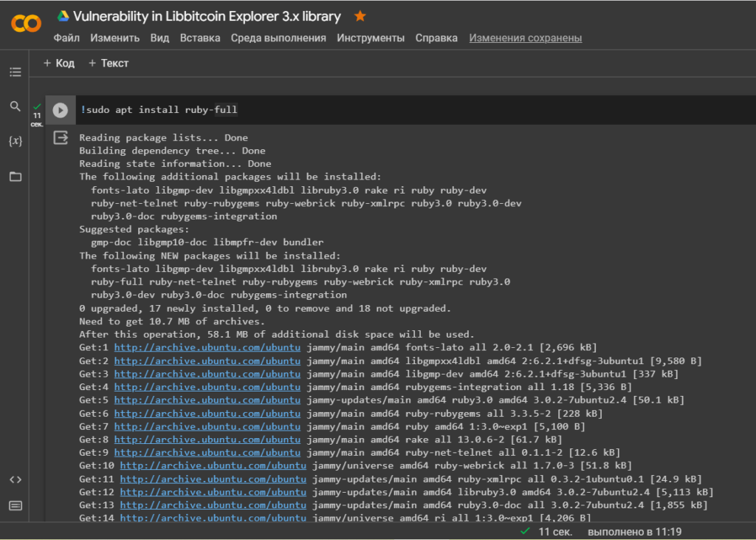Screen dimensions: 756x540
Task: Click '11 сек.' in status bar
Action: point(555,532)
